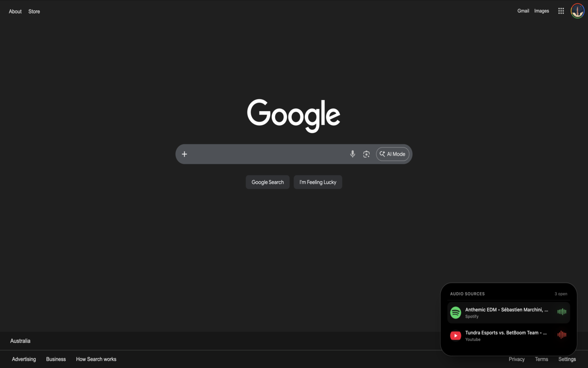
Task: Start voice search with the microphone
Action: click(352, 154)
